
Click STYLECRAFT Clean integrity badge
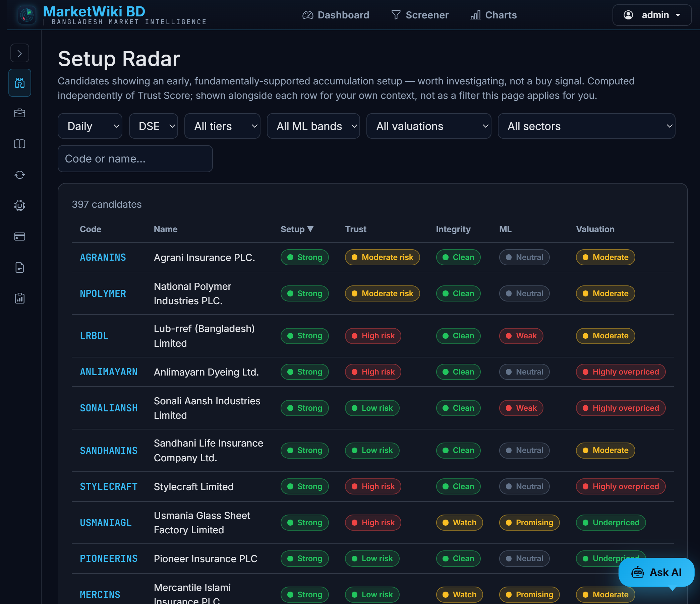pos(458,486)
